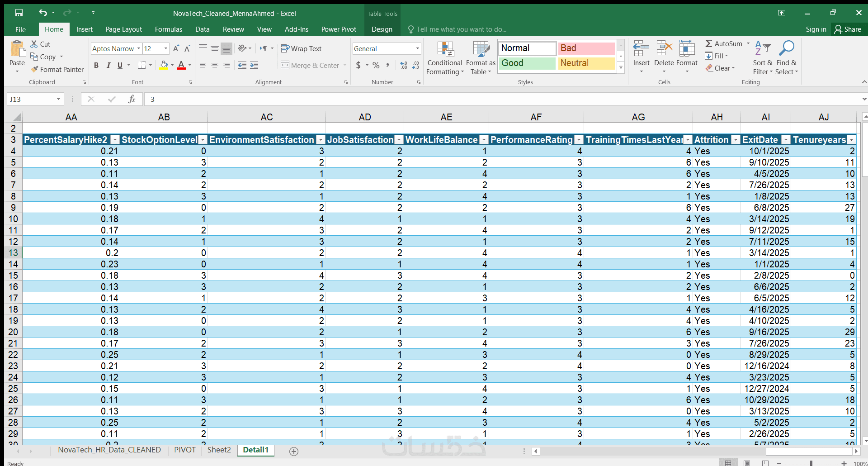The image size is (868, 466).
Task: Save the workbook with the Save icon
Action: [x=19, y=13]
